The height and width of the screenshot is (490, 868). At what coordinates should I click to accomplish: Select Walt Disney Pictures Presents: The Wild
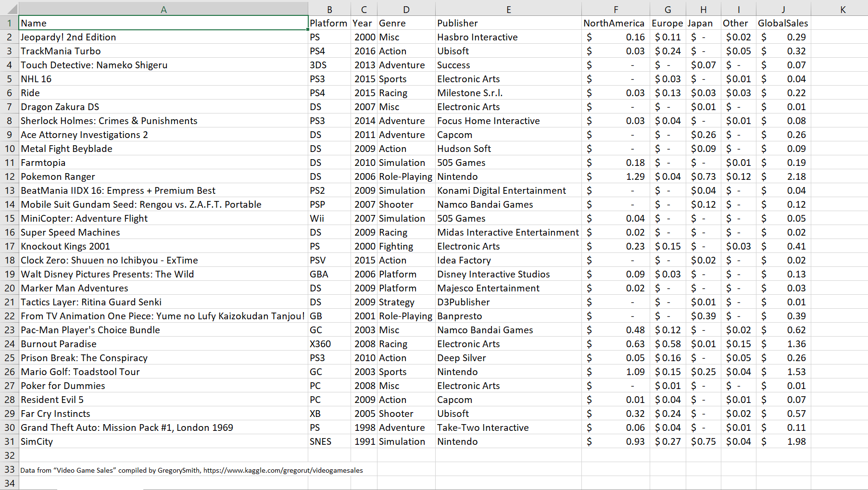tap(164, 274)
